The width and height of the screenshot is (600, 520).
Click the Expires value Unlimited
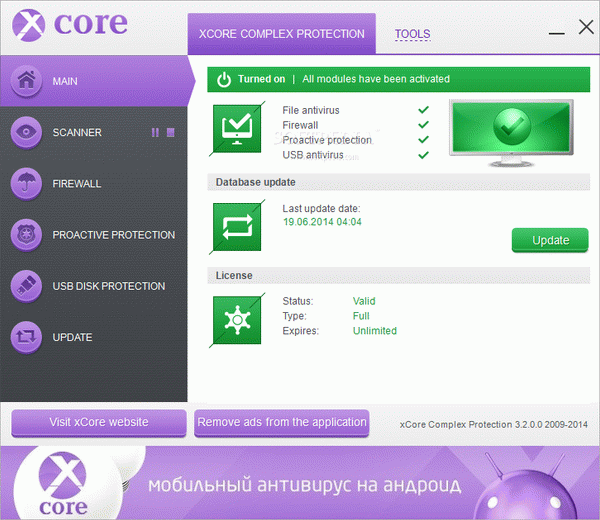pos(375,331)
